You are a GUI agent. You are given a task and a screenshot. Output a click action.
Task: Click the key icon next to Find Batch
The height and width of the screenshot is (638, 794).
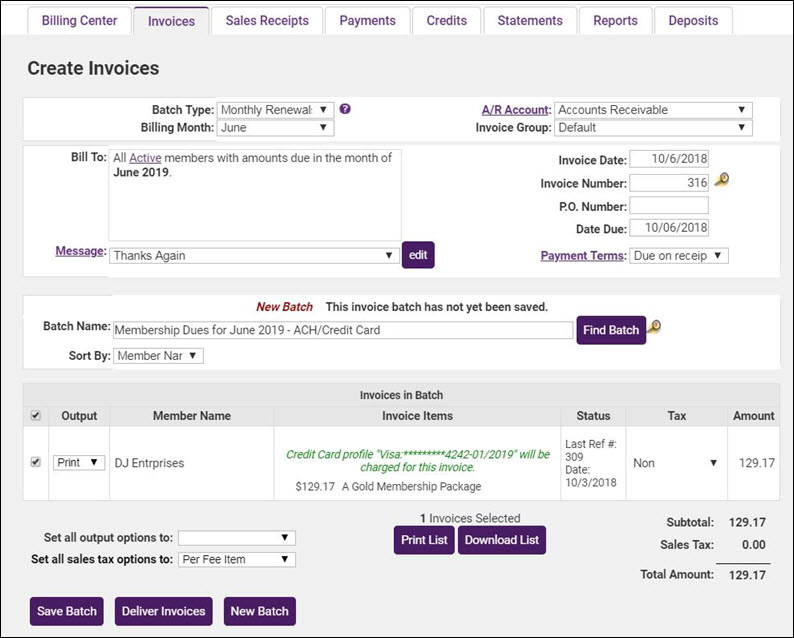click(x=655, y=327)
